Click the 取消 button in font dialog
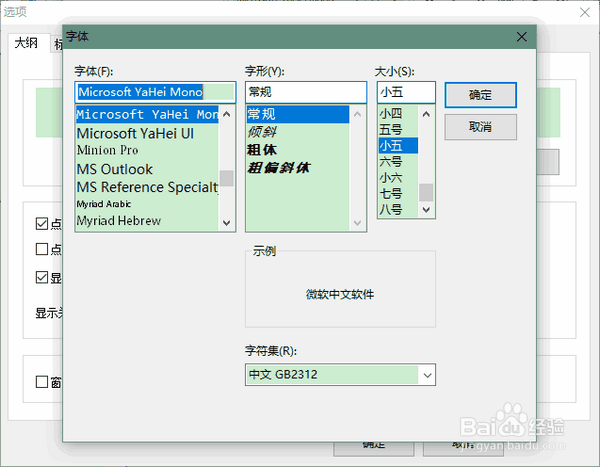The image size is (600, 467). tap(481, 127)
